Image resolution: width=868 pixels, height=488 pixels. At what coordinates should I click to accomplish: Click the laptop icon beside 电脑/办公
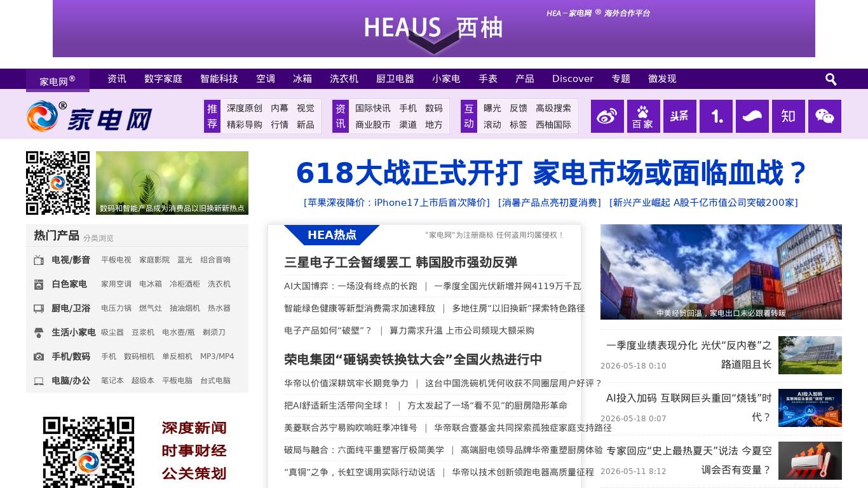[39, 381]
